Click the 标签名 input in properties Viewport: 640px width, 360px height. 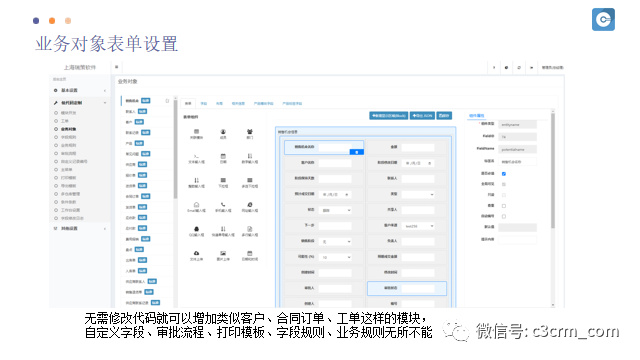pyautogui.click(x=518, y=162)
